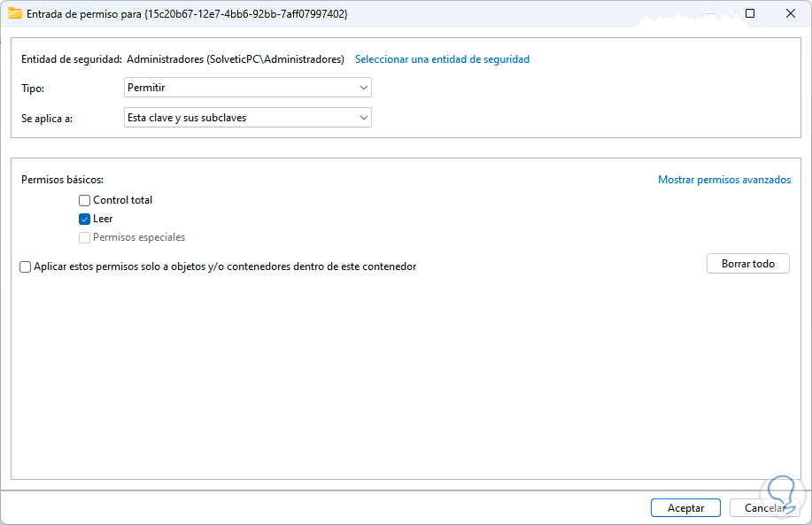
Task: Click the 'Tipo:' field label
Action: (x=33, y=89)
